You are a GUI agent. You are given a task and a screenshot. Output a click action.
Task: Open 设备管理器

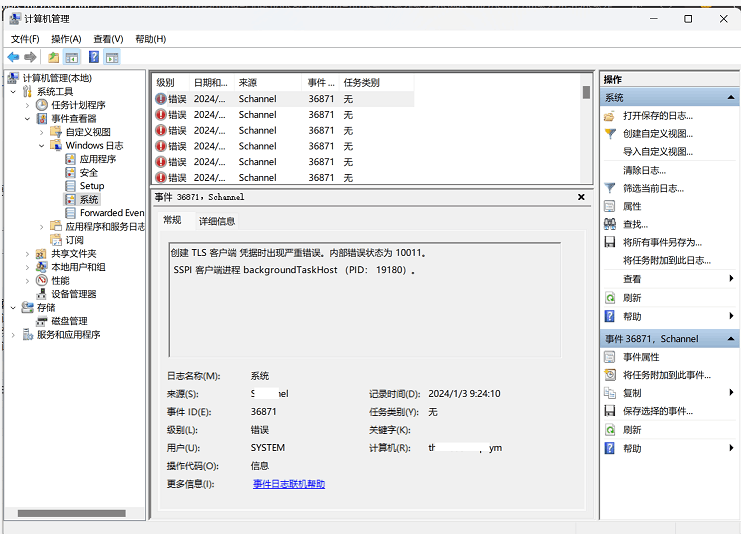coord(74,294)
